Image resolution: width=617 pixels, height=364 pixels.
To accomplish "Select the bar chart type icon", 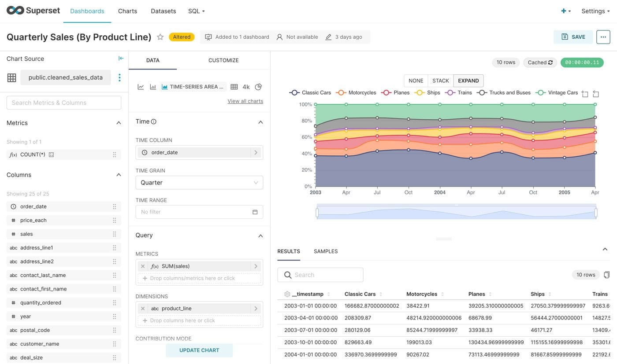I will click(x=153, y=87).
